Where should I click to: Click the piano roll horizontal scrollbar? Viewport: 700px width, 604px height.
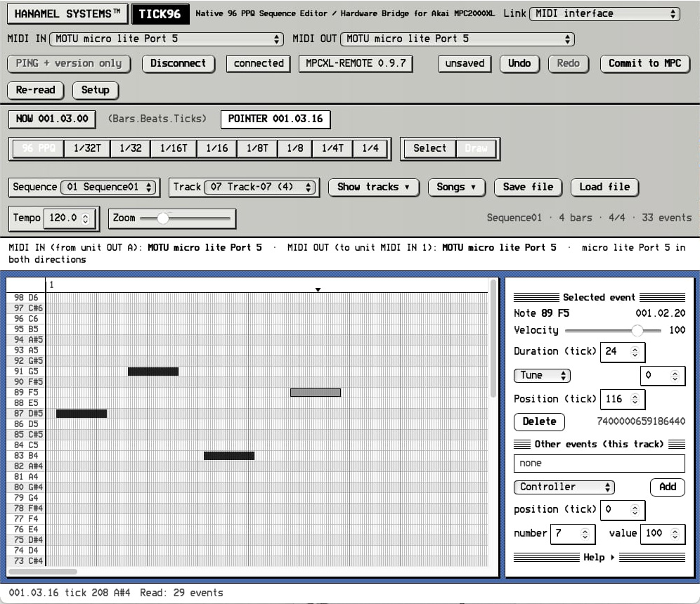click(x=43, y=572)
